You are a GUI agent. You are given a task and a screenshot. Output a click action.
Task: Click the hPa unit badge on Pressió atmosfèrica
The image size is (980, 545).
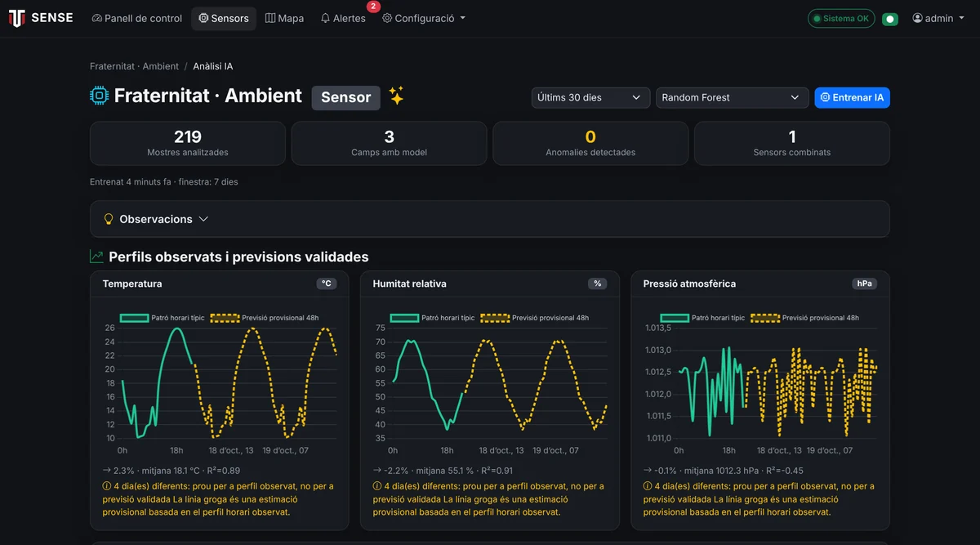pos(864,284)
